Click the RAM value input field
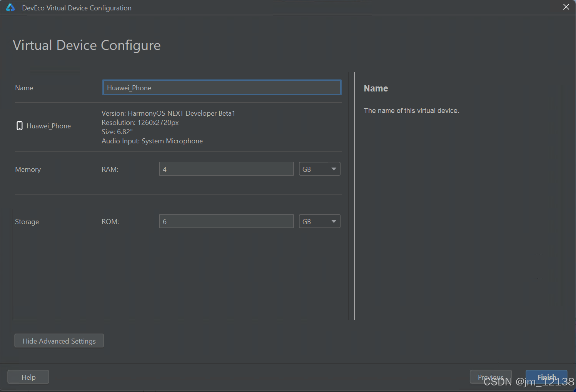The image size is (576, 392). (x=226, y=169)
